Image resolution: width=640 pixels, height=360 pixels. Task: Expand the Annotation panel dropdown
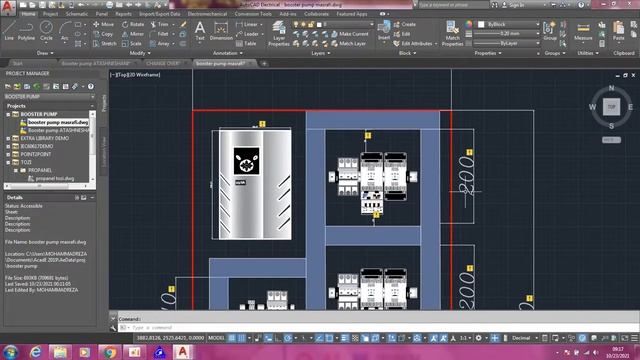pyautogui.click(x=228, y=53)
